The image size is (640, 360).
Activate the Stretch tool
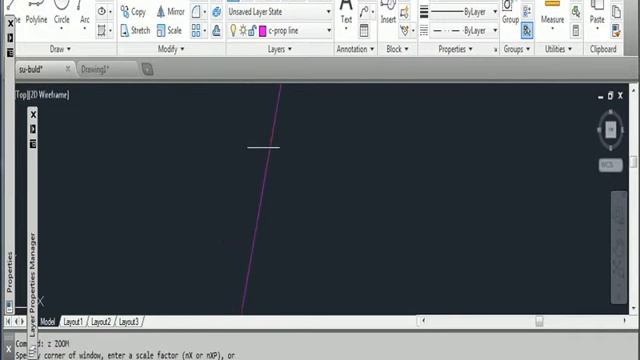pos(135,31)
